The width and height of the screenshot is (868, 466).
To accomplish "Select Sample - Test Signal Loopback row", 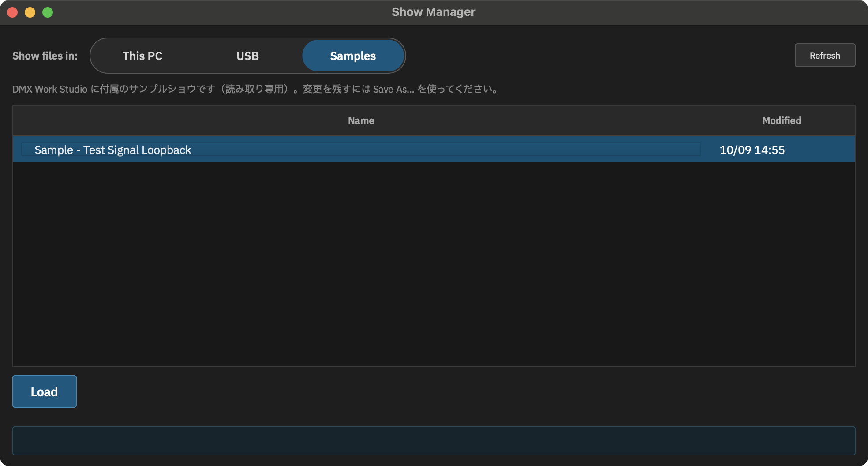I will 434,150.
